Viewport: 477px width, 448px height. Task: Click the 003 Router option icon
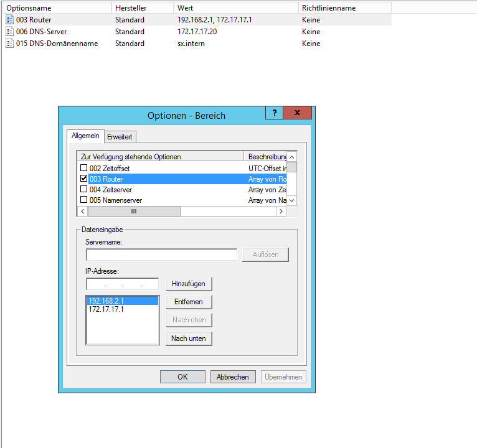pyautogui.click(x=10, y=20)
